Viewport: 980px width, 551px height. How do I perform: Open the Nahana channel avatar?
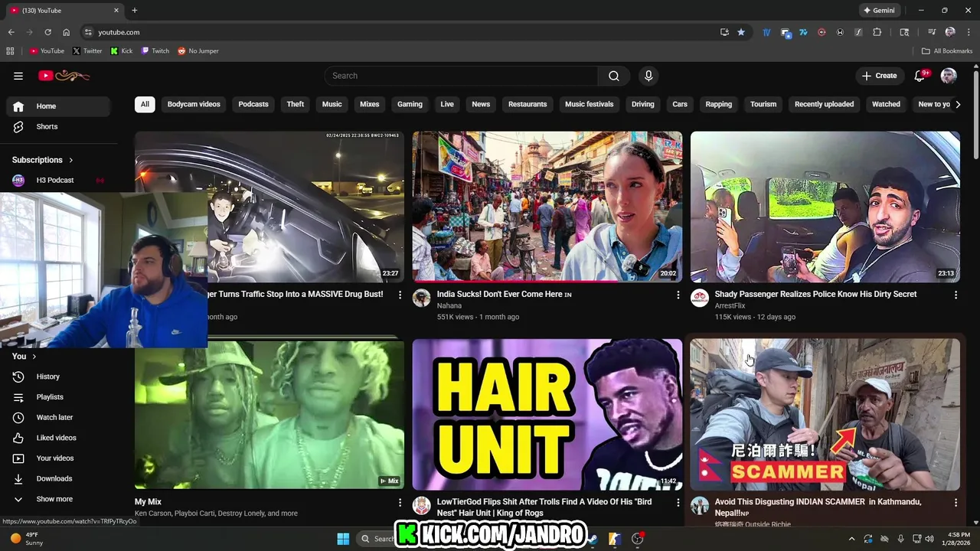[x=422, y=298]
